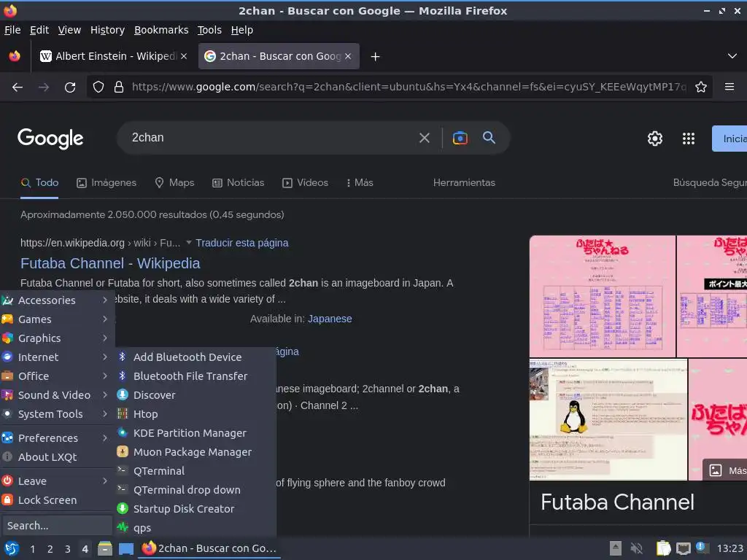Launch Htop from System Tools
Screen dimensions: 747x560
point(196,414)
